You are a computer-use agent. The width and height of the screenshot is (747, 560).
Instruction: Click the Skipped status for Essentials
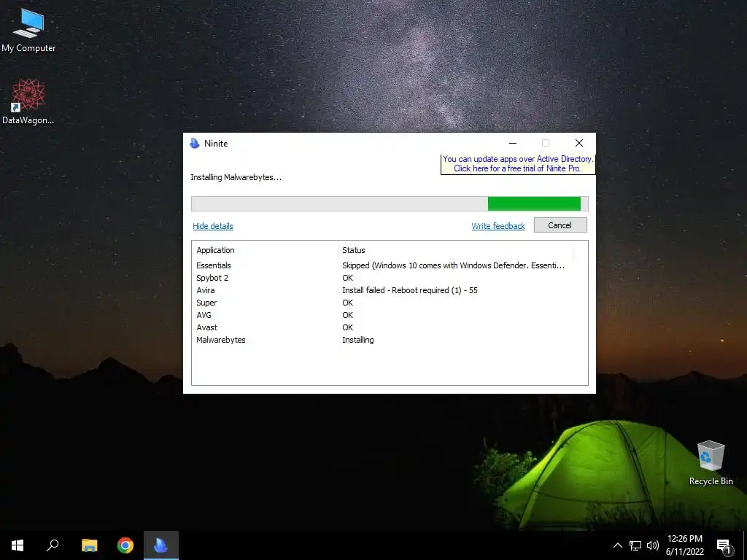453,265
